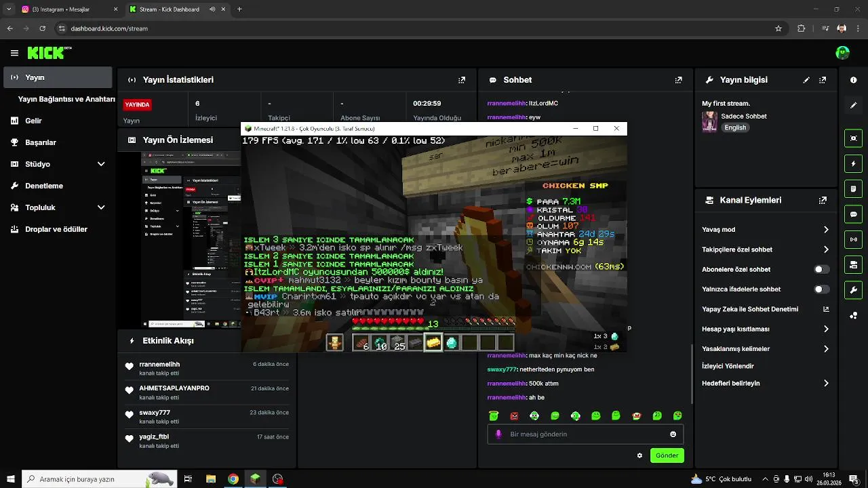
Task: Click the three-dots icon at rail bottom
Action: coord(853,315)
